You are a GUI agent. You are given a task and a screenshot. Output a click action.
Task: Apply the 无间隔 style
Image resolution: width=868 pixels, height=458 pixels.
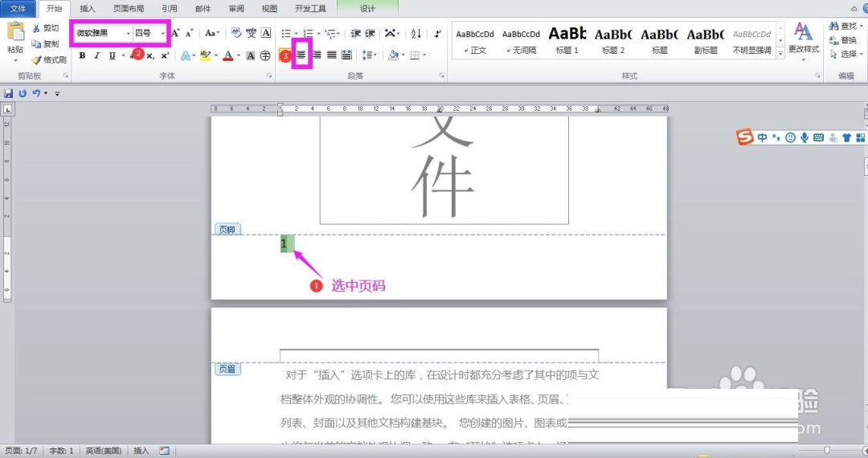pos(522,40)
